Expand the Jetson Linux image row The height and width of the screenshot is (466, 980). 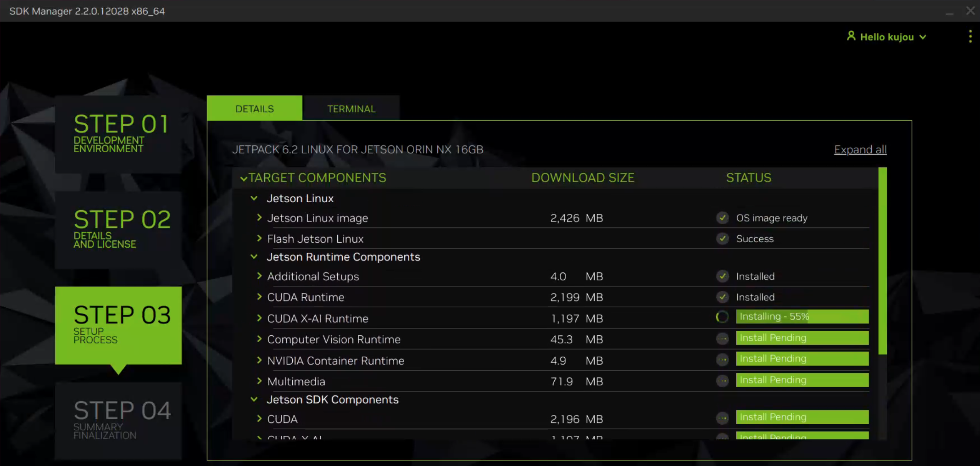click(259, 217)
